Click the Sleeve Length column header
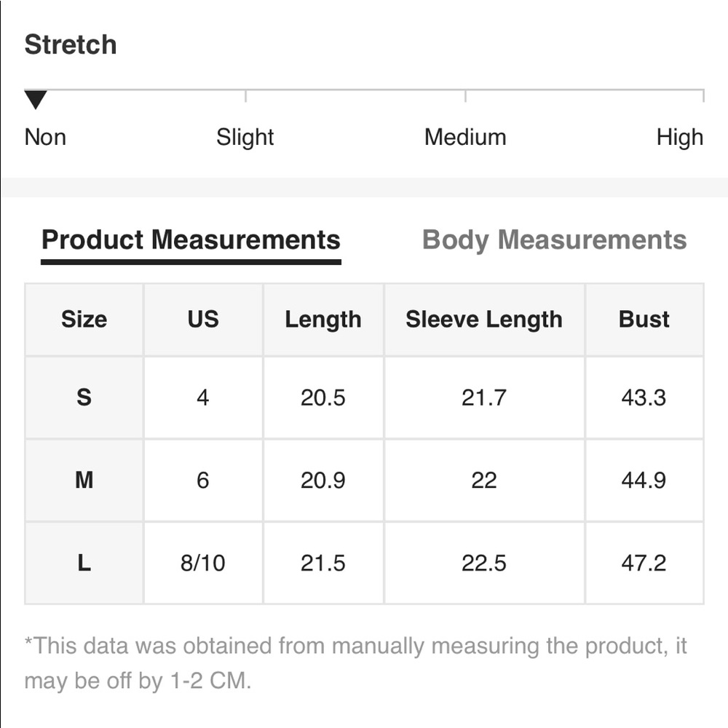 click(484, 320)
